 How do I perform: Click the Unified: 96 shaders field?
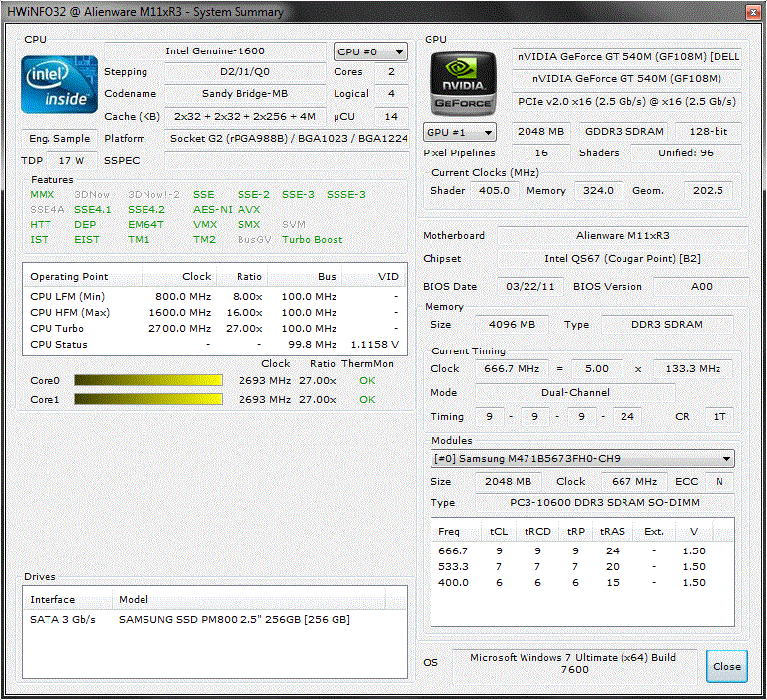(x=686, y=153)
